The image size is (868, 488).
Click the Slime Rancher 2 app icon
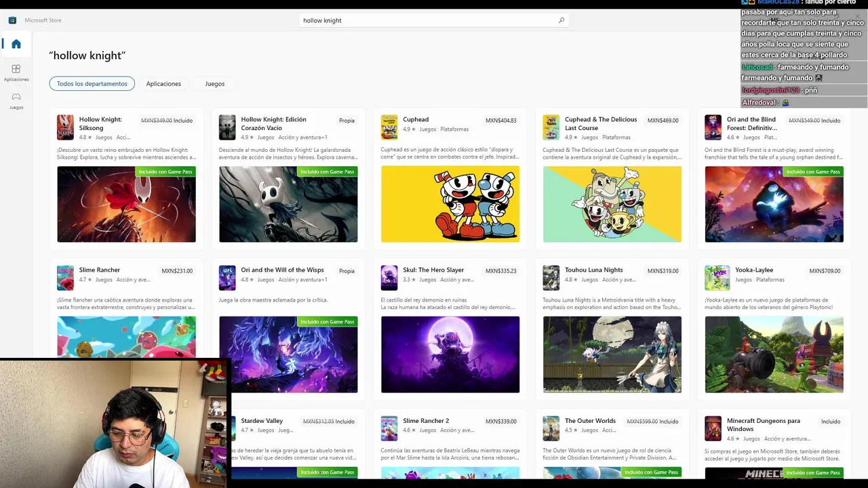click(389, 428)
